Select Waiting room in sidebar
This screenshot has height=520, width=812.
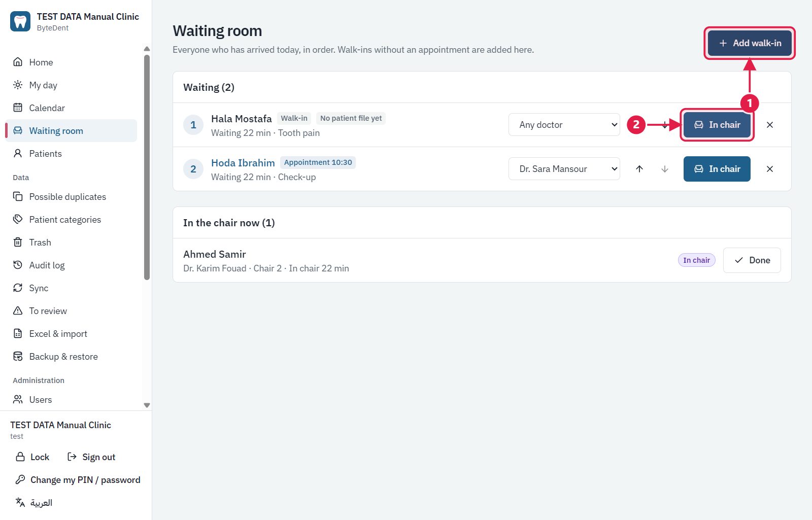click(71, 131)
